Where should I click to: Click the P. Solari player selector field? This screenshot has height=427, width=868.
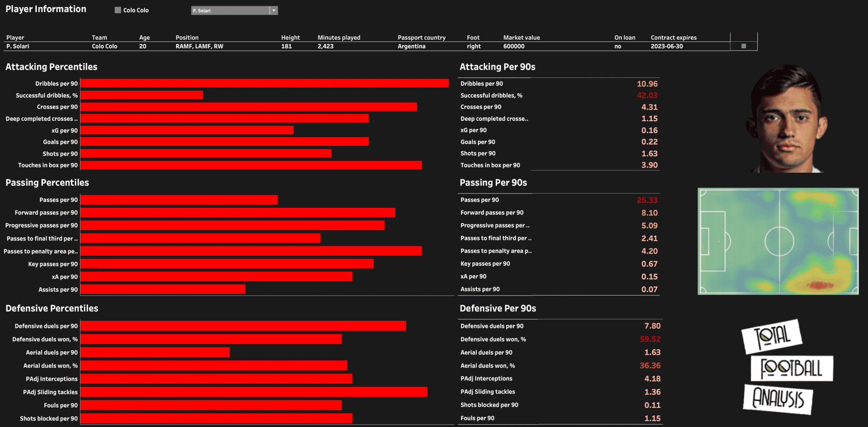click(x=230, y=11)
